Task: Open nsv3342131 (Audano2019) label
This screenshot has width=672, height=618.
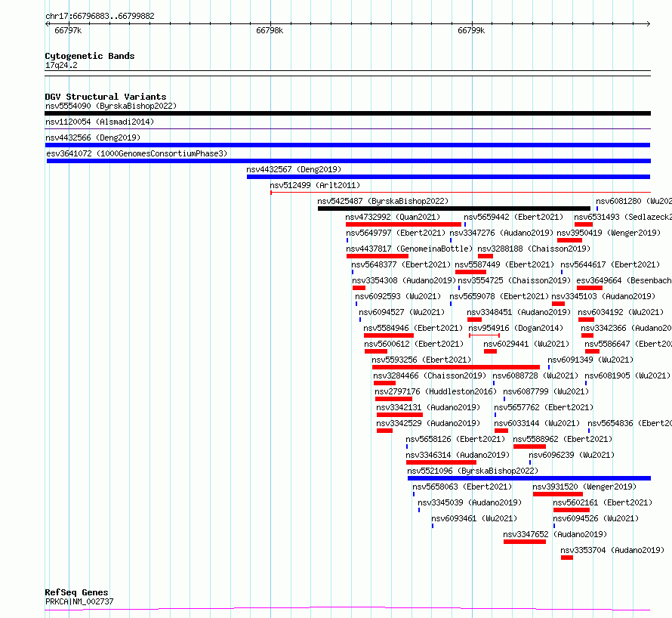Action: [x=428, y=407]
